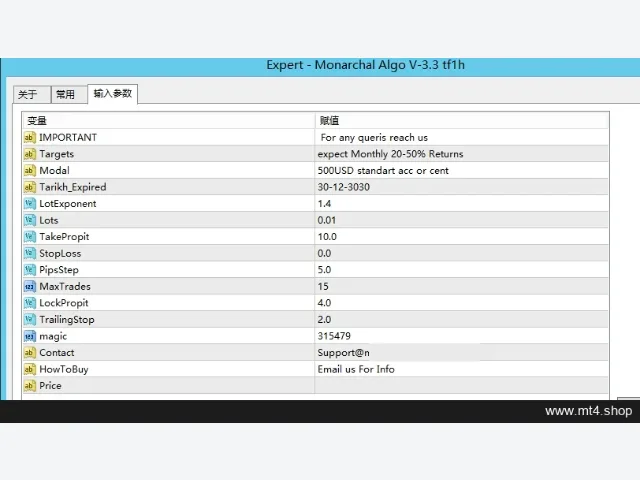
Task: Select the Targets variable name
Action: (57, 154)
